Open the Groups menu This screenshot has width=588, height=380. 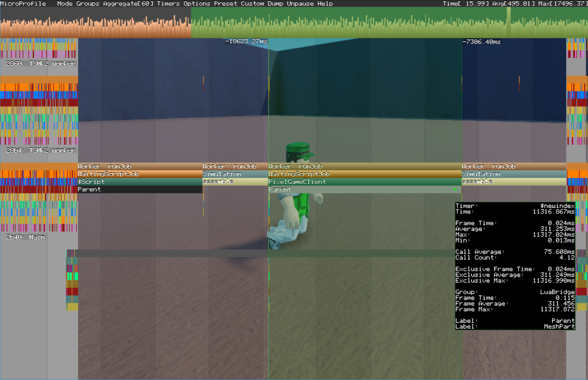(88, 4)
